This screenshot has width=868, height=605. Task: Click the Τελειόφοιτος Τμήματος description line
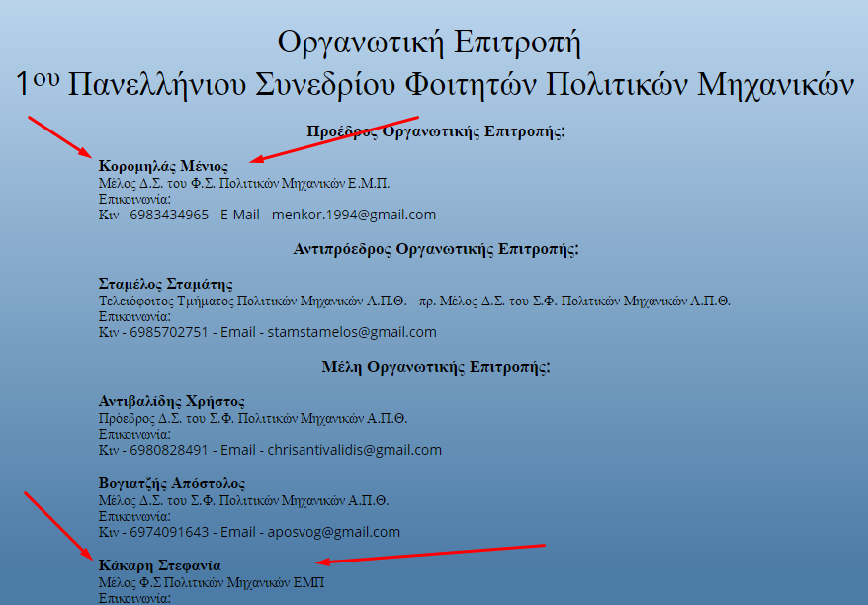point(414,301)
